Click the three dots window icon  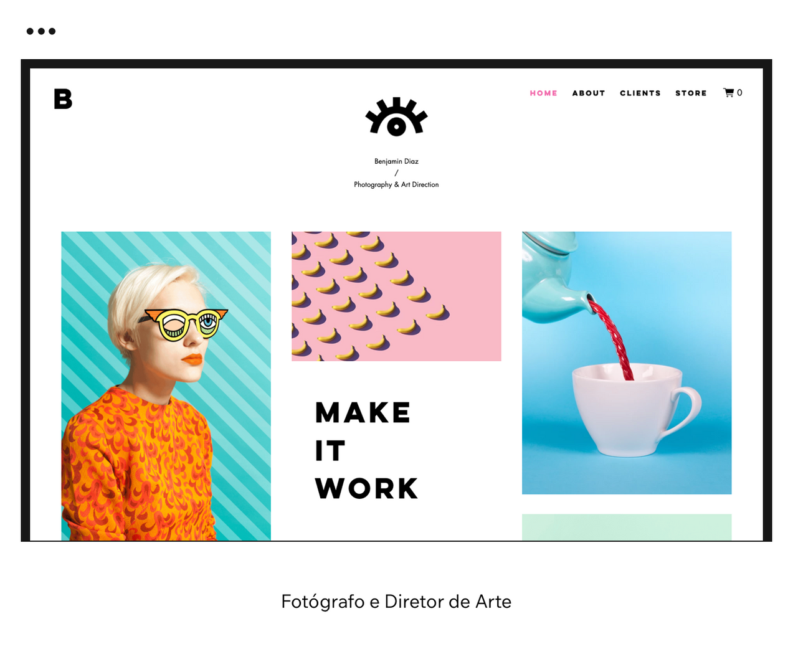[41, 31]
